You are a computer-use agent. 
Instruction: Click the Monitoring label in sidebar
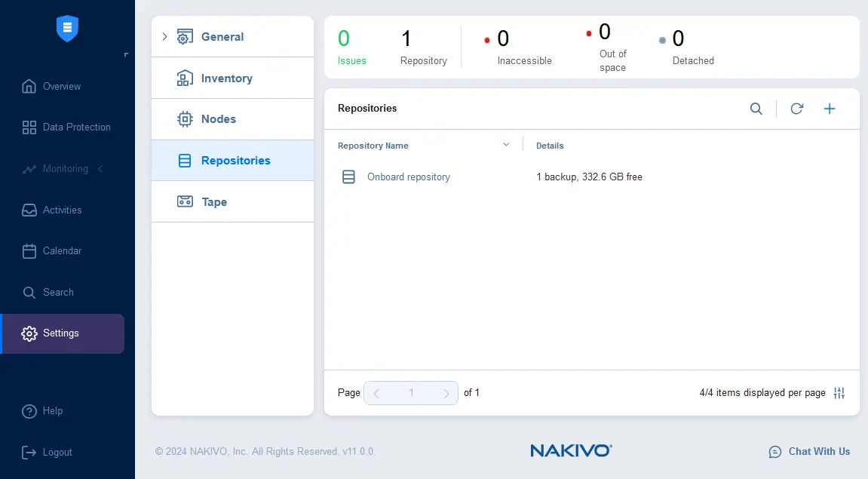pyautogui.click(x=66, y=168)
